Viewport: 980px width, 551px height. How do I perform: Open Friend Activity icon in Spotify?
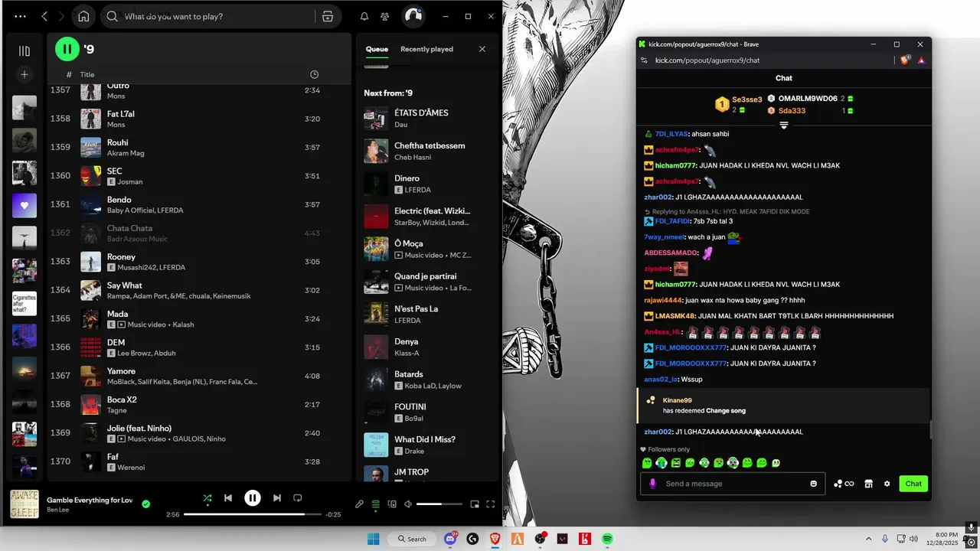[x=385, y=16]
